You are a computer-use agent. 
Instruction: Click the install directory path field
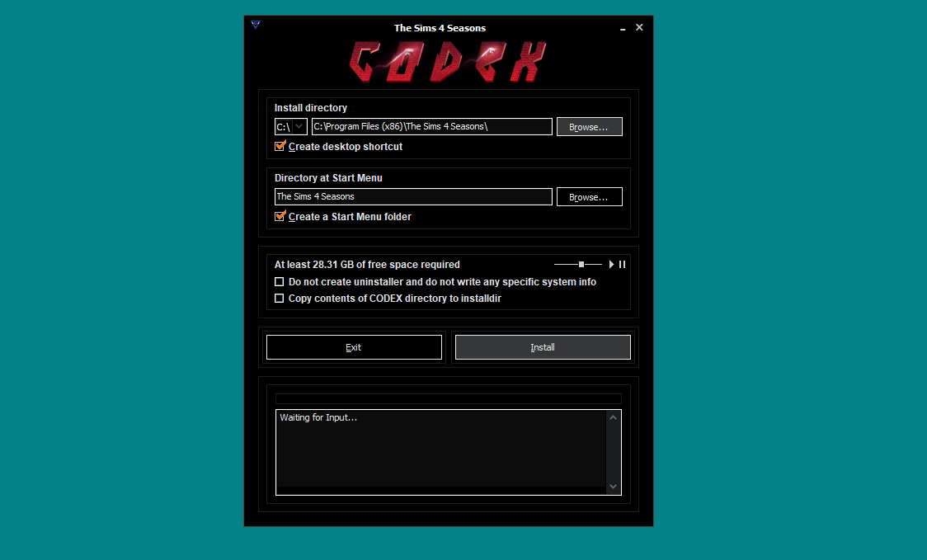[x=431, y=126]
